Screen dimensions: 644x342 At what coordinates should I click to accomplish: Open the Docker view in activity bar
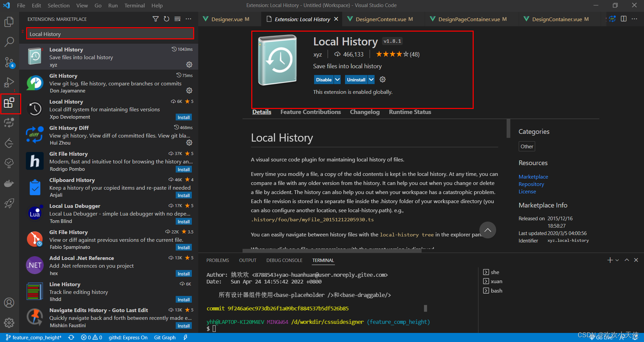[9, 184]
